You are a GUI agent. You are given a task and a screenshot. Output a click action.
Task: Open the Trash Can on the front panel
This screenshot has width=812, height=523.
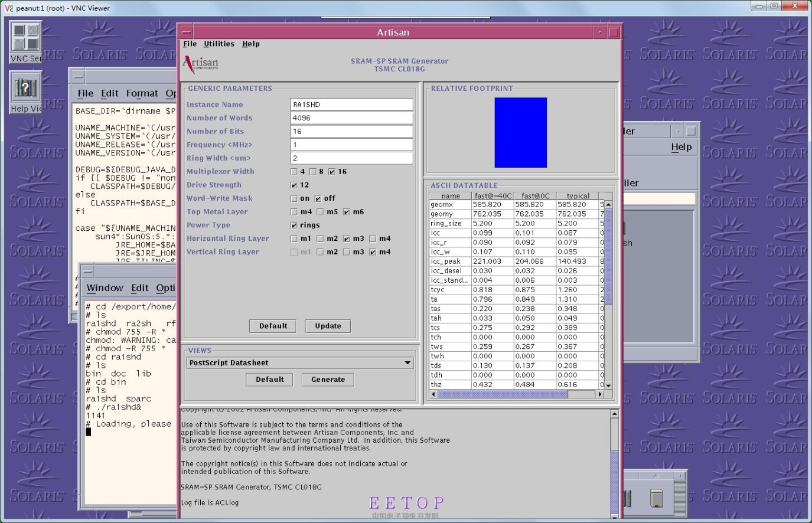tap(656, 498)
